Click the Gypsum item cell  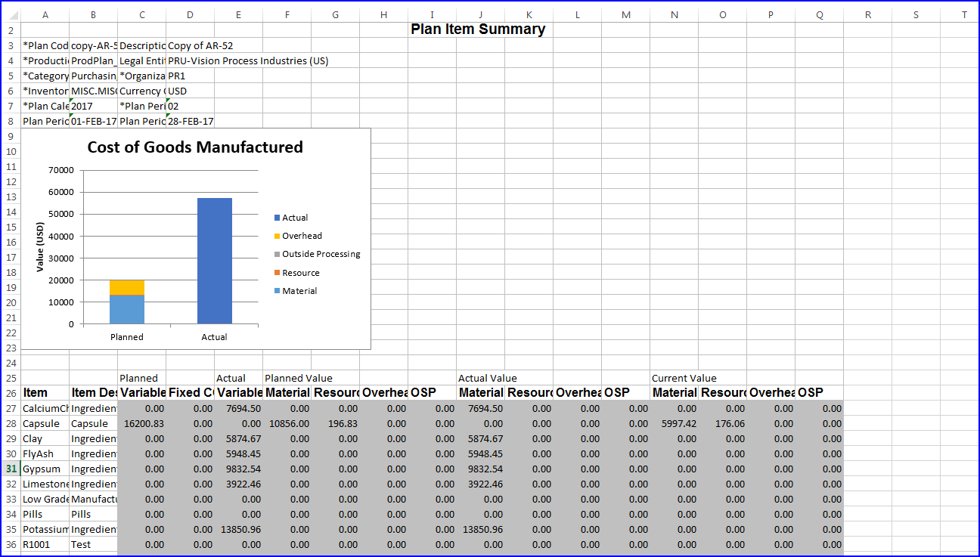click(x=45, y=469)
